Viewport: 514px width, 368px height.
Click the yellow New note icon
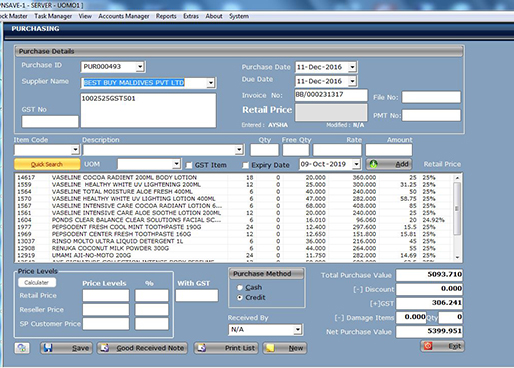click(x=270, y=348)
